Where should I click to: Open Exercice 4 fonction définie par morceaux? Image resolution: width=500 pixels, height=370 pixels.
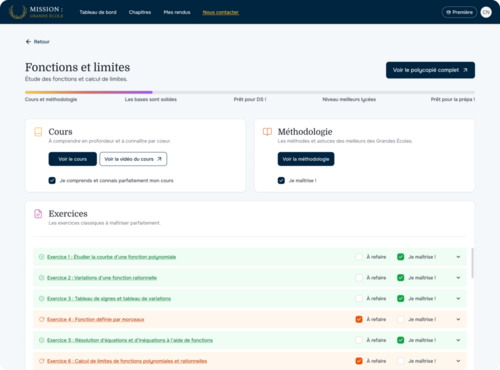(x=96, y=319)
